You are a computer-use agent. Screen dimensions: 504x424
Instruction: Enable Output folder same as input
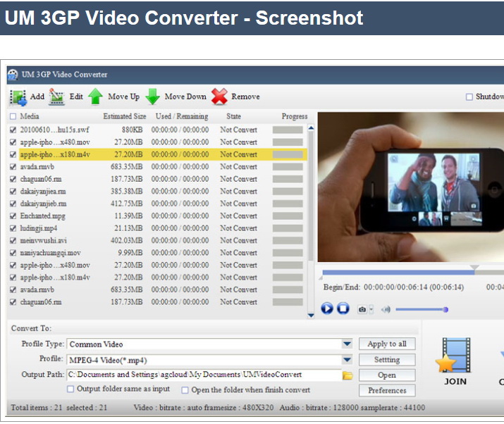click(70, 389)
